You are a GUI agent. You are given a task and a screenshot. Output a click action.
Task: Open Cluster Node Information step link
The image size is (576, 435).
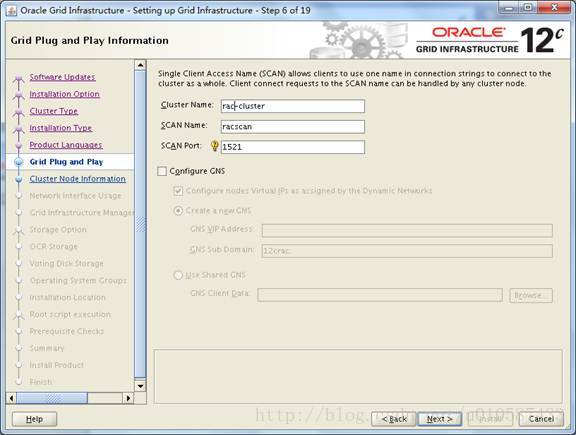pos(78,179)
